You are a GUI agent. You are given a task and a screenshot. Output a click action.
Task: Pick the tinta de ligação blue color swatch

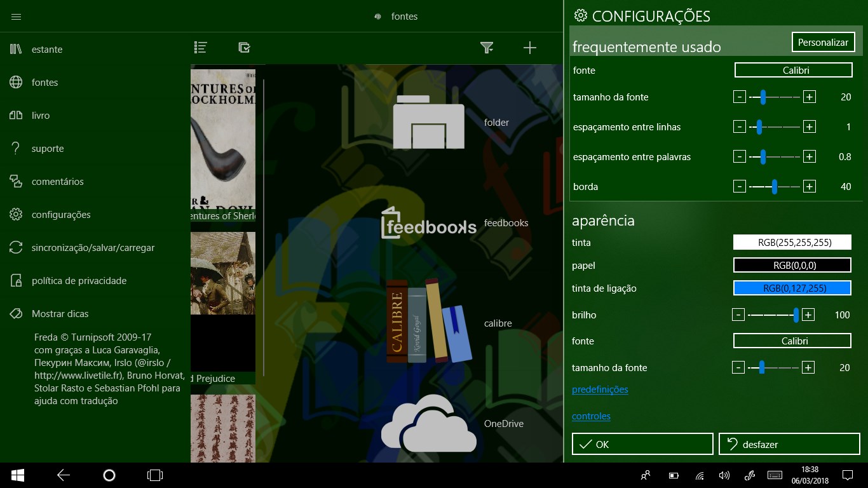[x=792, y=288]
